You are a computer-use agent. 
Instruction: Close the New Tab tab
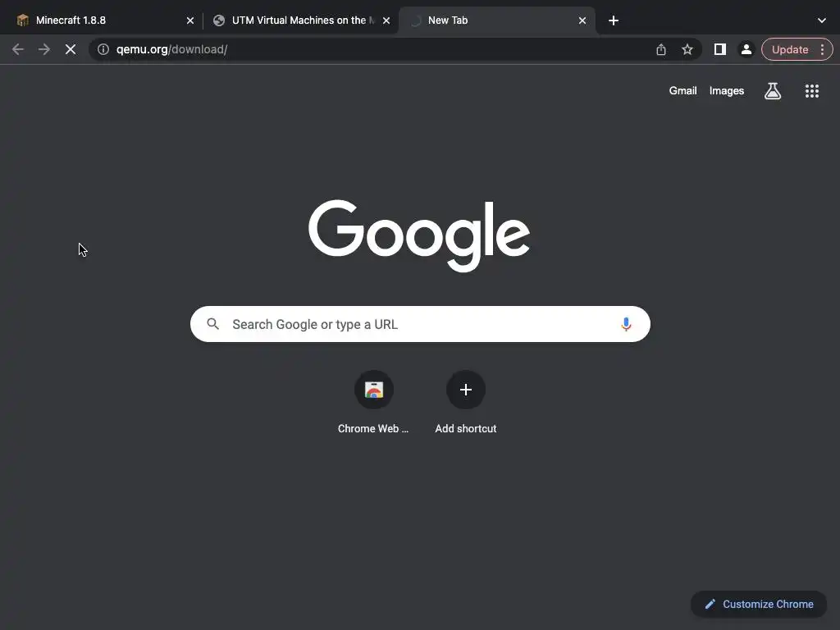pyautogui.click(x=582, y=21)
